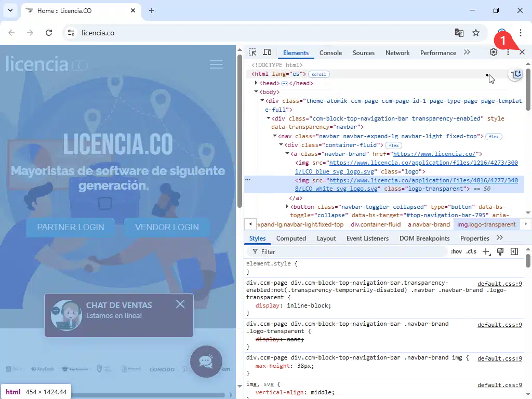This screenshot has height=399, width=532.
Task: Open the Computed styles tab
Action: click(291, 238)
